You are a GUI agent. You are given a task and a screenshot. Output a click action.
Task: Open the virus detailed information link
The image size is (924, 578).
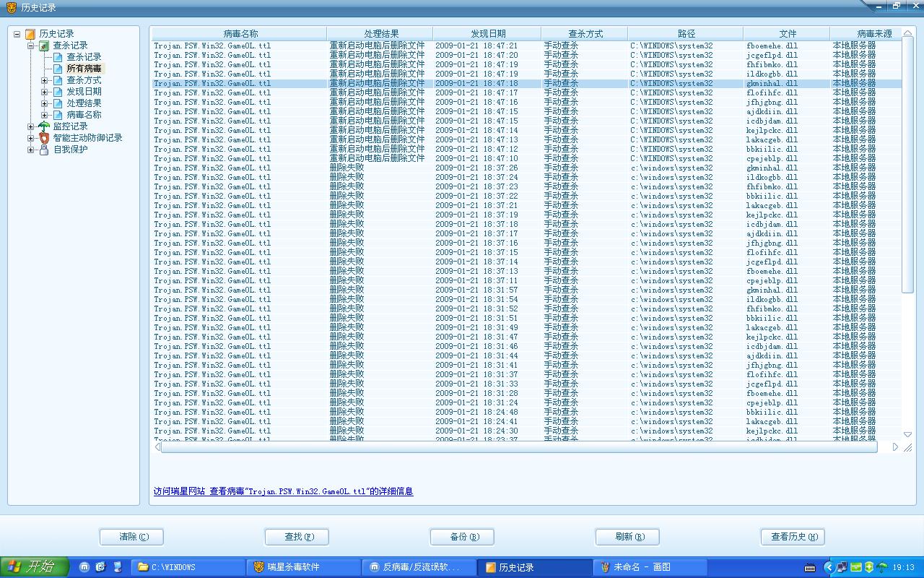(312, 491)
